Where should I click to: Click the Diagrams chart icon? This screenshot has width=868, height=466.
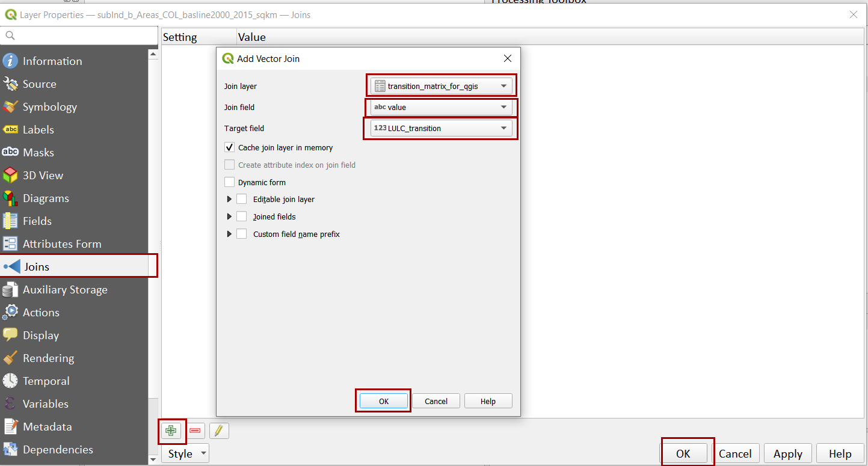tap(10, 198)
